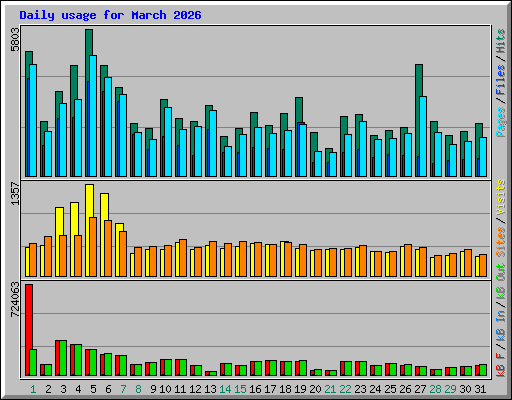Click the 724063 kB axis value
The height and width of the screenshot is (400, 512).
tap(15, 300)
